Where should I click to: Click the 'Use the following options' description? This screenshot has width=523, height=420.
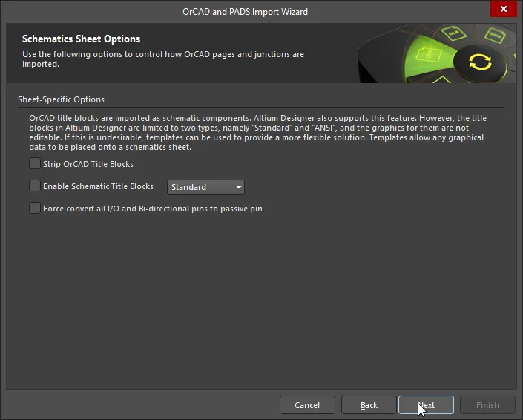click(163, 59)
